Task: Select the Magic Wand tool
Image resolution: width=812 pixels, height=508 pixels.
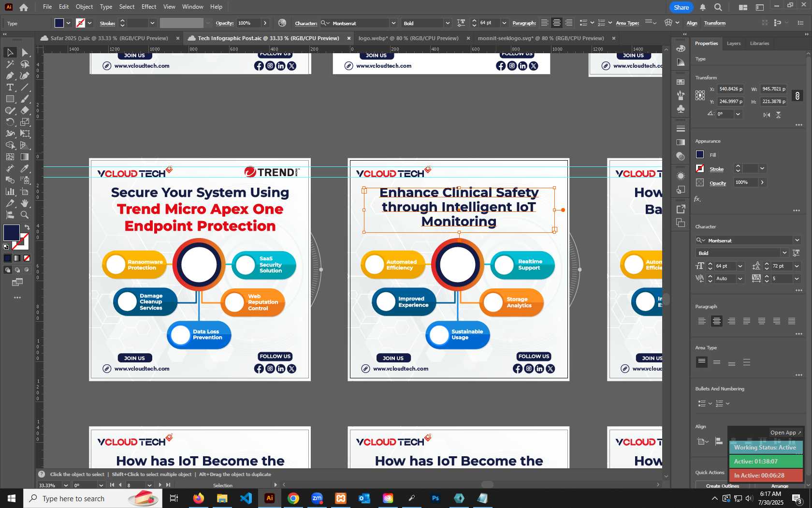Action: [x=10, y=64]
